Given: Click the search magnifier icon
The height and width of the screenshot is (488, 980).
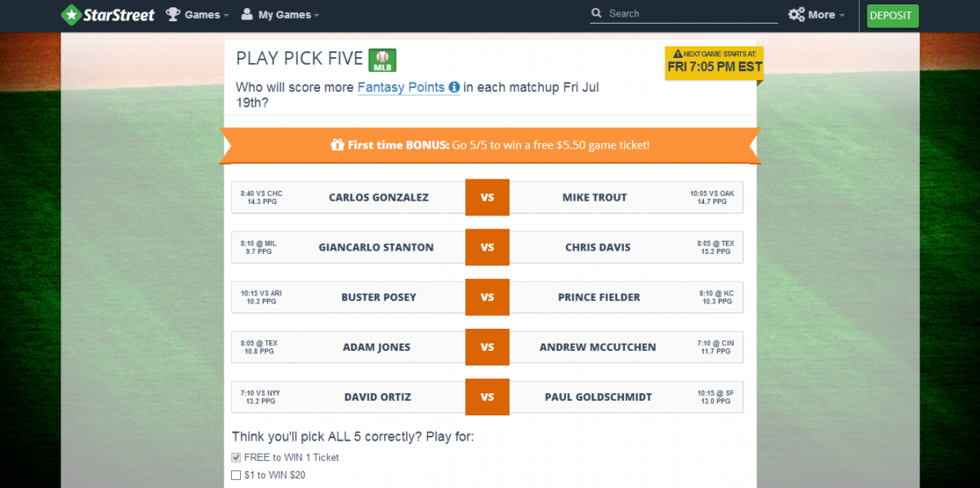Looking at the screenshot, I should (598, 13).
